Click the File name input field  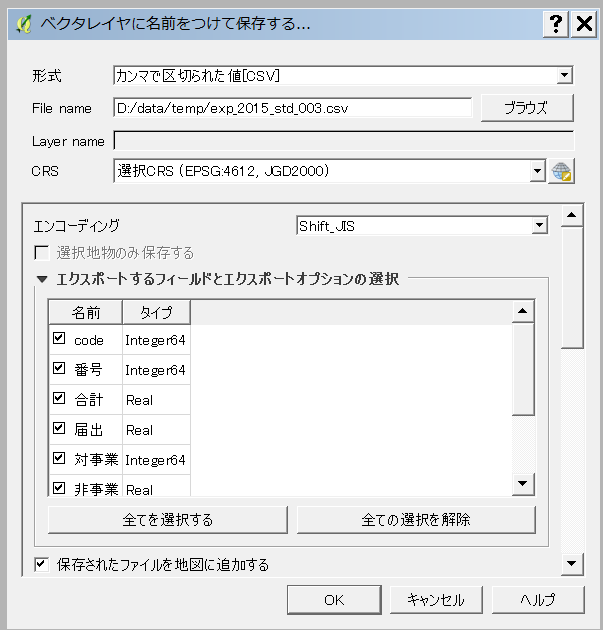293,108
